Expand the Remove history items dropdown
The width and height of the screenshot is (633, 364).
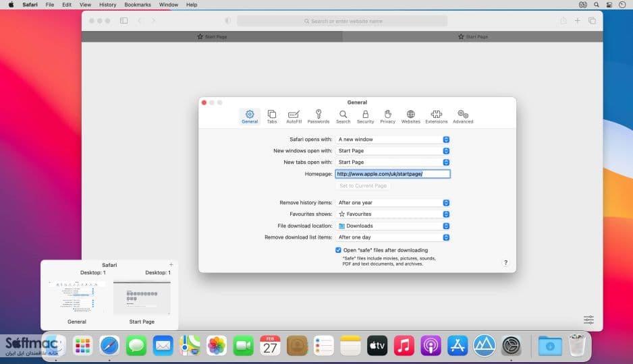393,203
